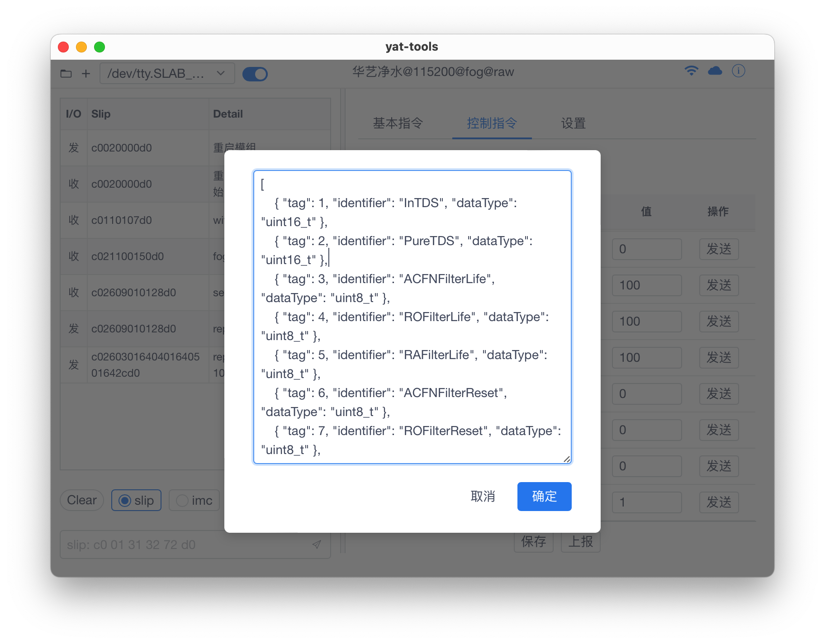This screenshot has height=644, width=825.
Task: Click the macOS green fullscreen window button
Action: click(x=100, y=47)
